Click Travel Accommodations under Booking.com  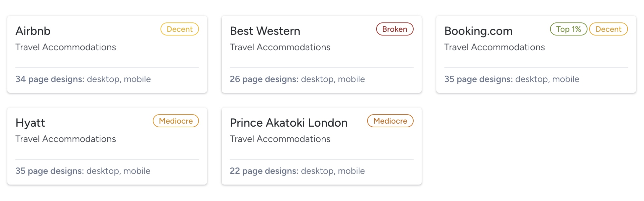[x=495, y=47]
